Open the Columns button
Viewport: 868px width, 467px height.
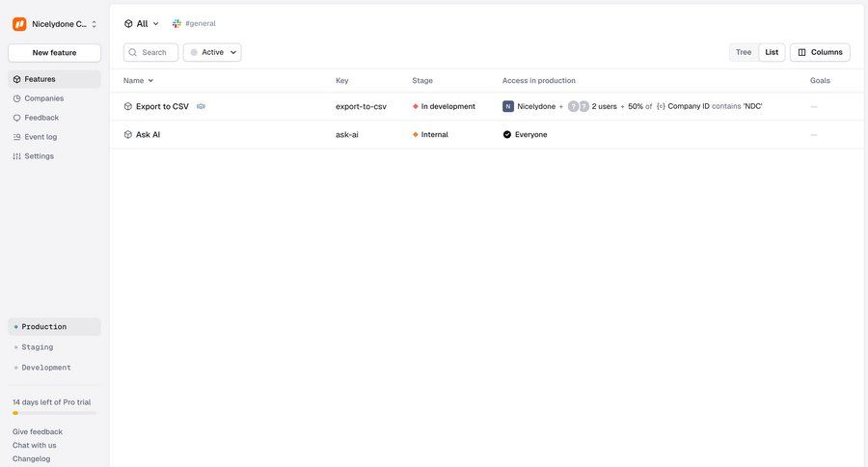click(x=820, y=52)
